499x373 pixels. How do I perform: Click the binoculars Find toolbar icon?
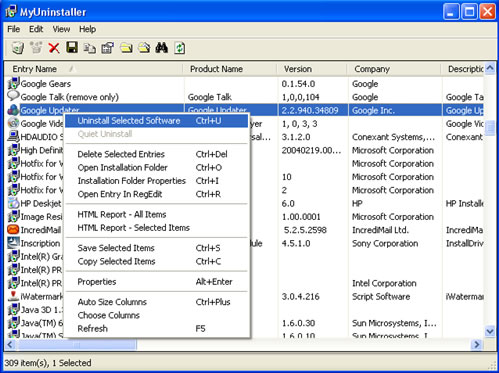(162, 48)
